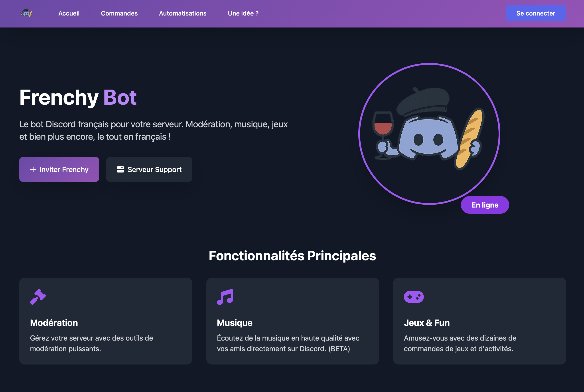Select the "Une idée ?" menu link
Image resolution: width=584 pixels, height=392 pixels.
click(x=243, y=13)
